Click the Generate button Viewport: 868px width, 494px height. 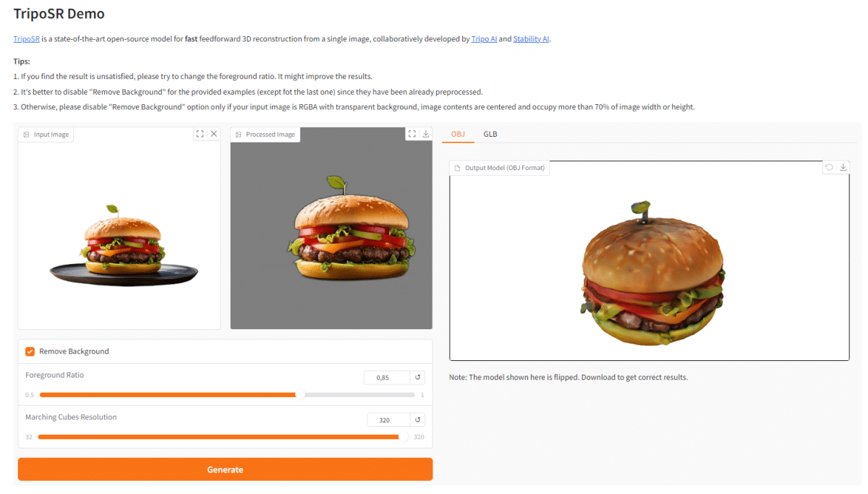pyautogui.click(x=225, y=469)
